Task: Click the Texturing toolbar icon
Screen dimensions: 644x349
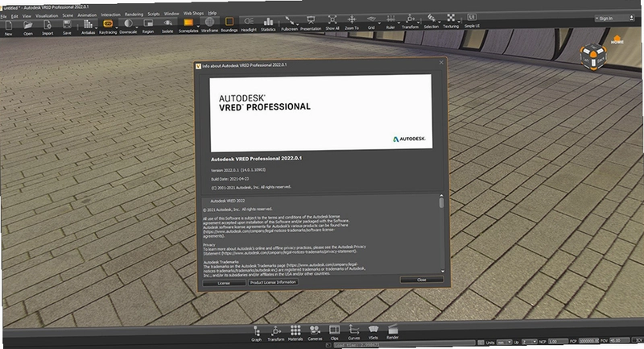Action: 451,19
